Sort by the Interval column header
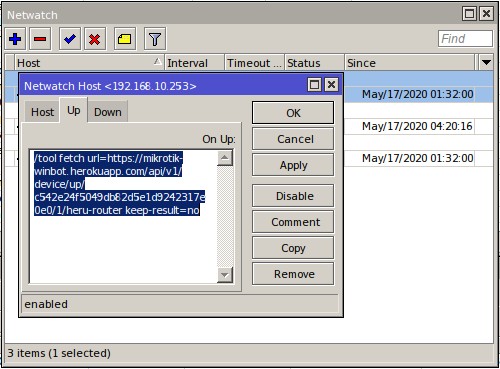This screenshot has height=369, width=500. pos(194,63)
